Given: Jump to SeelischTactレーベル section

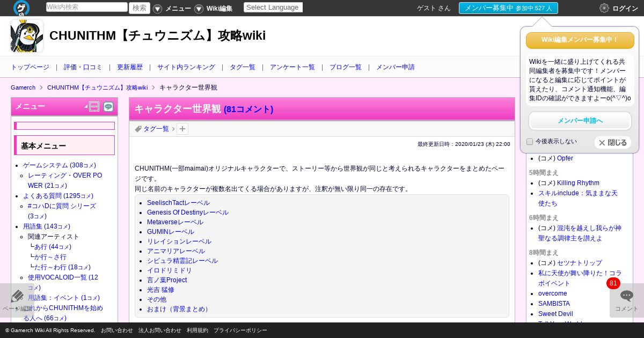Looking at the screenshot, I should point(178,203).
